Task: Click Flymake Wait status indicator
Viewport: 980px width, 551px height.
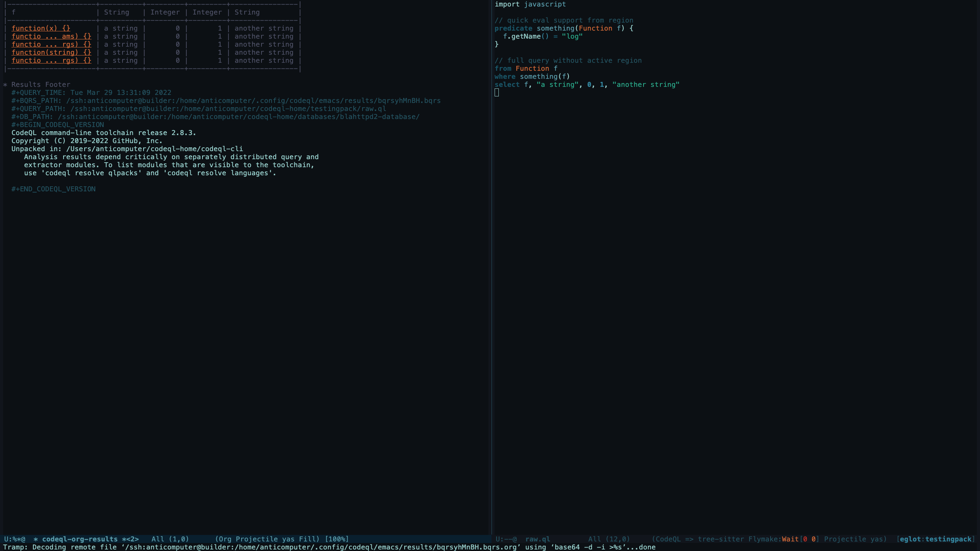Action: coord(790,539)
